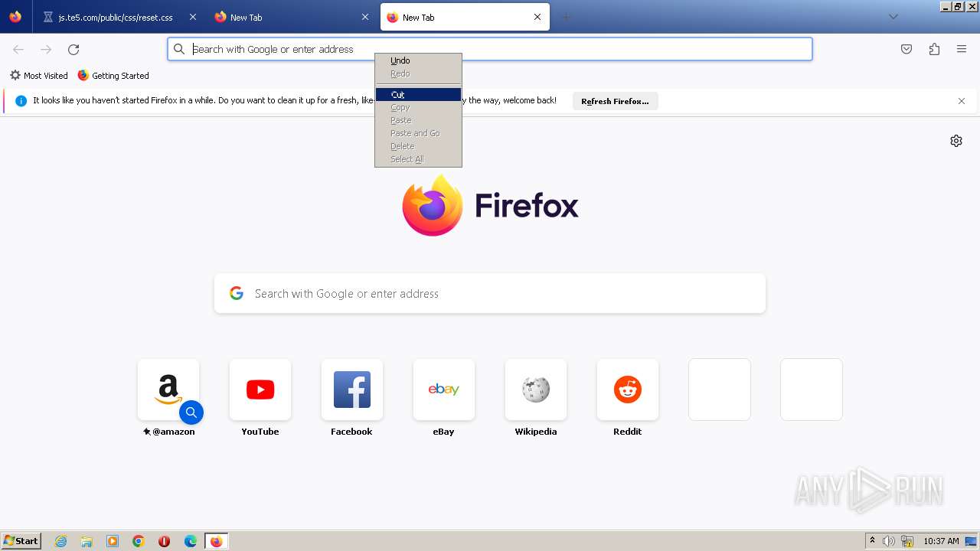Open the Reddit shortcut tile
980x551 pixels.
click(x=628, y=390)
